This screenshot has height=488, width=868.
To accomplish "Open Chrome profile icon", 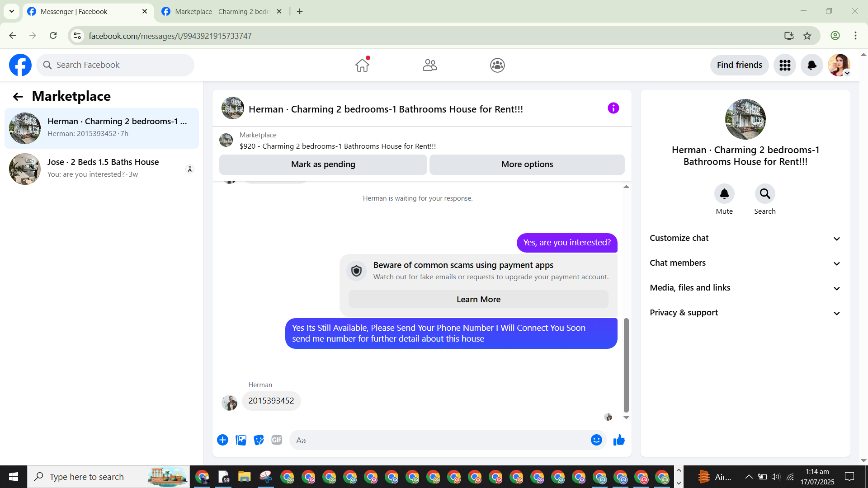I will pyautogui.click(x=835, y=36).
